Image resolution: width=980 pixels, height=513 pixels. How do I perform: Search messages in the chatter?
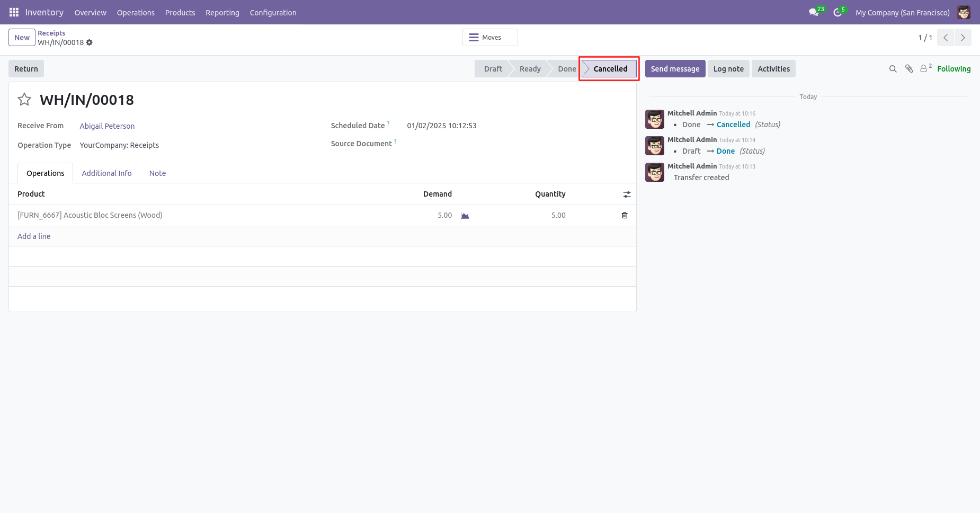[x=893, y=69]
